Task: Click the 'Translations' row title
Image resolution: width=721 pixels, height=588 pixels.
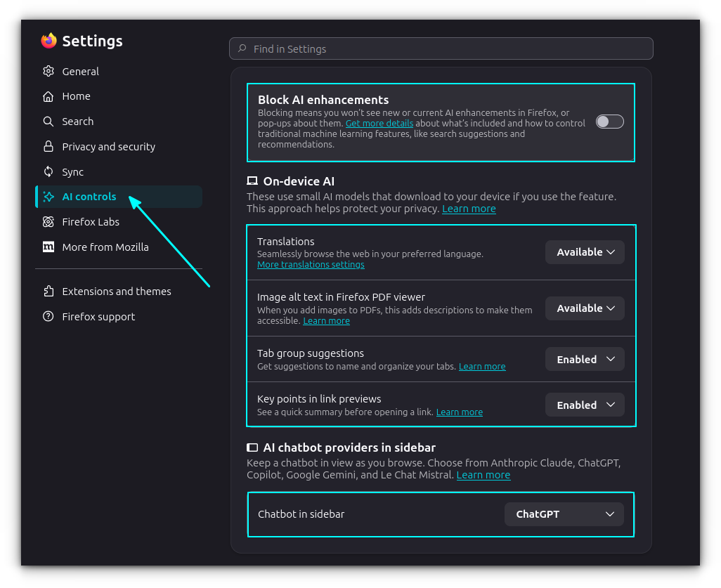Action: pyautogui.click(x=286, y=242)
